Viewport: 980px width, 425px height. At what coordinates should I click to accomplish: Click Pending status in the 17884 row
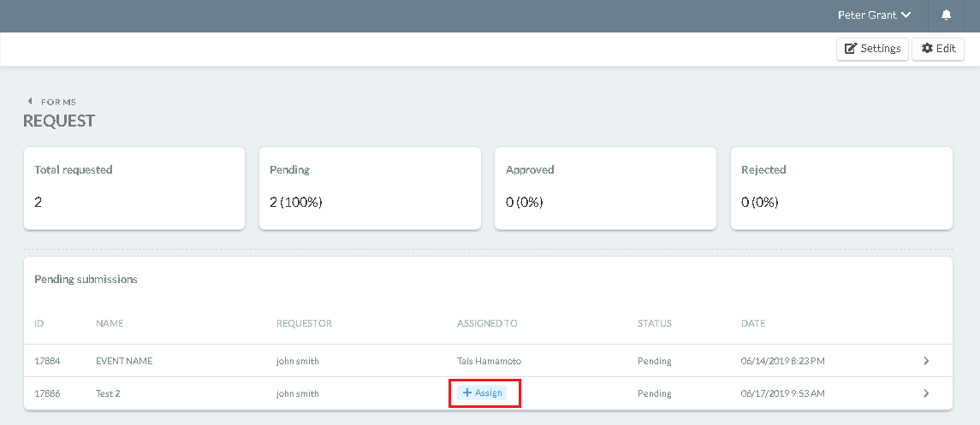point(655,361)
